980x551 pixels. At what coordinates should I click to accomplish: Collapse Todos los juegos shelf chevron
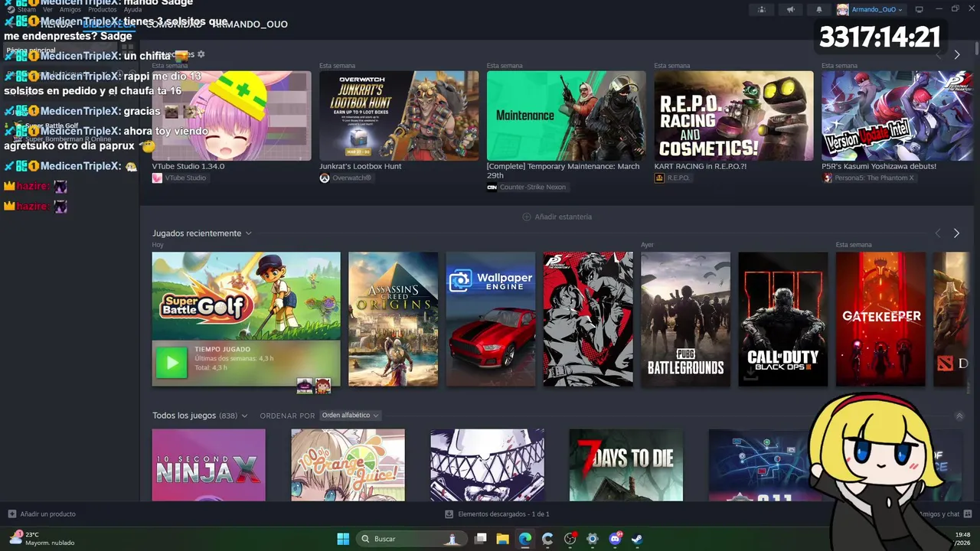[959, 416]
